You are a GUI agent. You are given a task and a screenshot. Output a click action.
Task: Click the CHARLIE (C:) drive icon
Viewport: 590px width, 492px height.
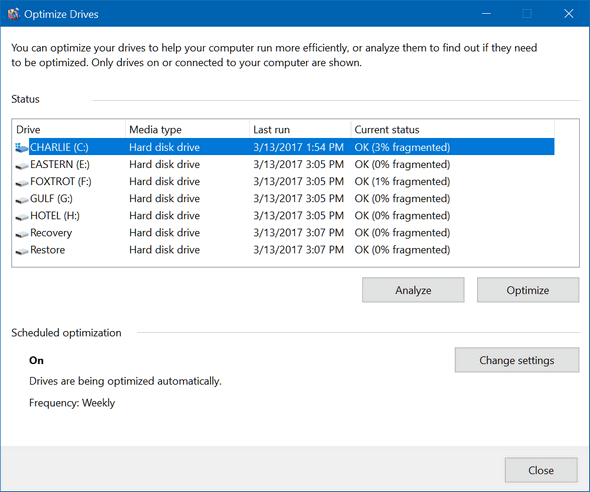coord(22,147)
